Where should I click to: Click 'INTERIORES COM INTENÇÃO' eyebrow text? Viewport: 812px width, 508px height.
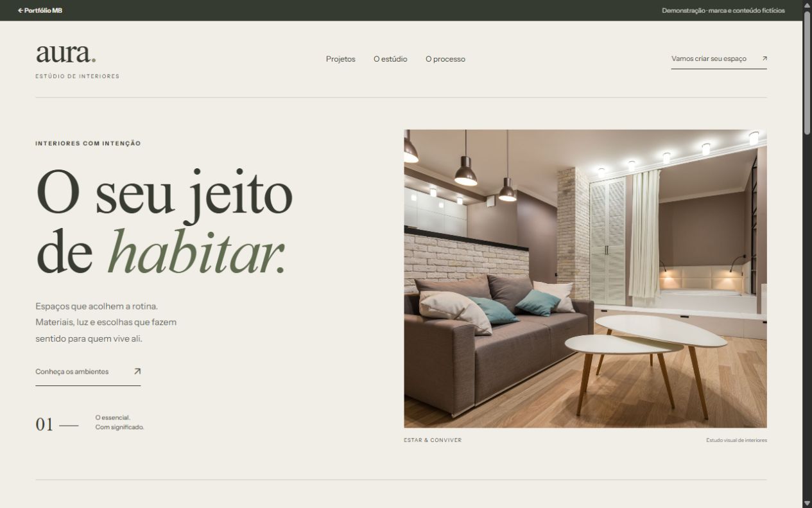[x=88, y=143]
